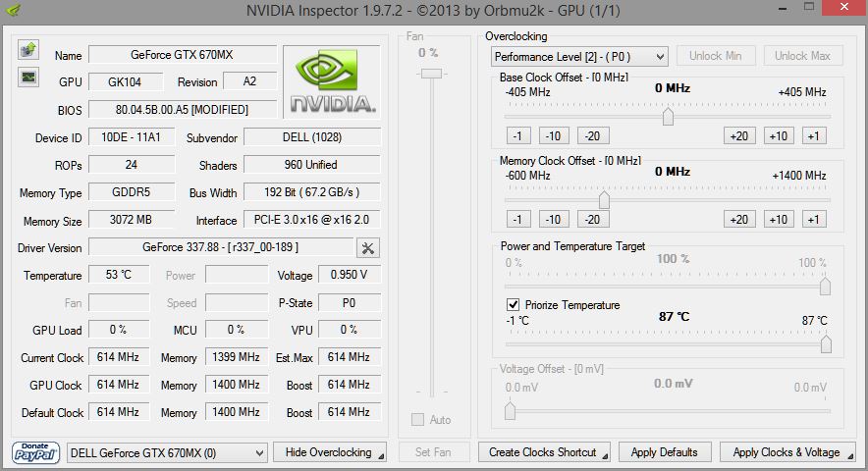This screenshot has height=471, width=868.
Task: Toggle the Priorize Temperature checkbox
Action: pos(513,304)
